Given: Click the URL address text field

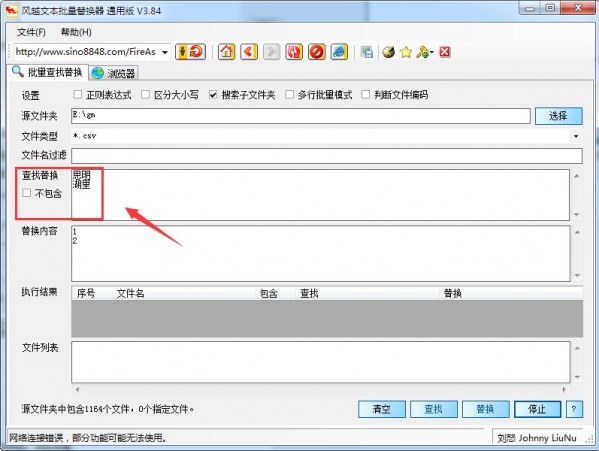Looking at the screenshot, I should [x=87, y=52].
